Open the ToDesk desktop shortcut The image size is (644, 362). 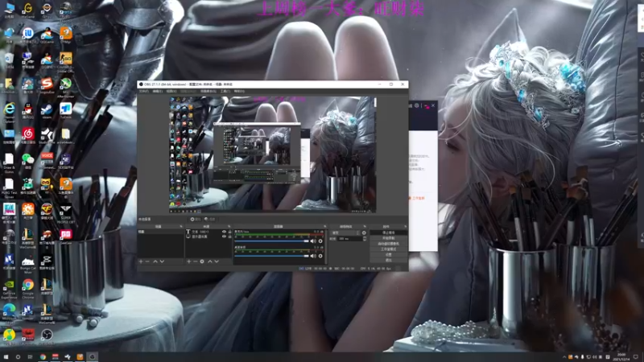click(x=66, y=110)
